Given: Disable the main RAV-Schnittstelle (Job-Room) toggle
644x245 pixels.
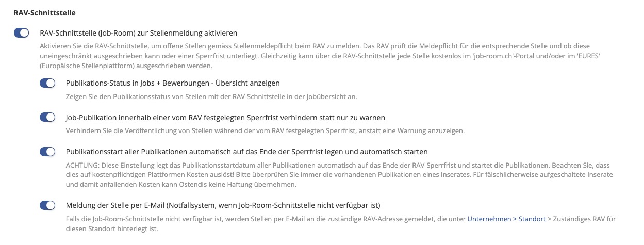Looking at the screenshot, I should [21, 33].
